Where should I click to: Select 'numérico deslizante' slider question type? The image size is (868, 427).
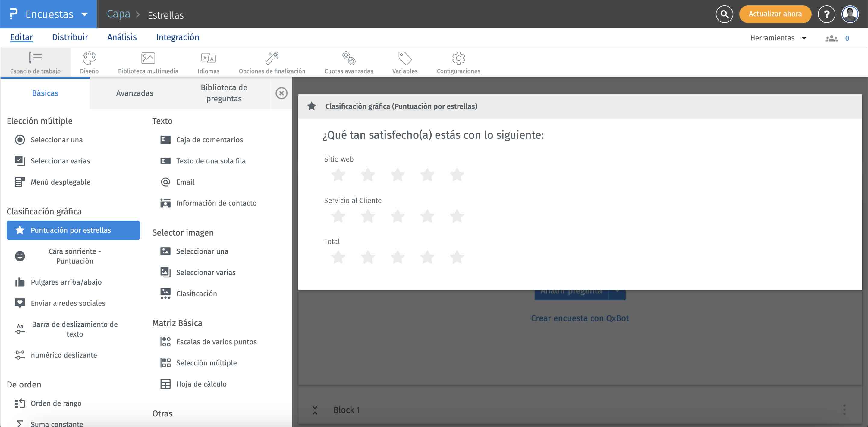click(64, 355)
